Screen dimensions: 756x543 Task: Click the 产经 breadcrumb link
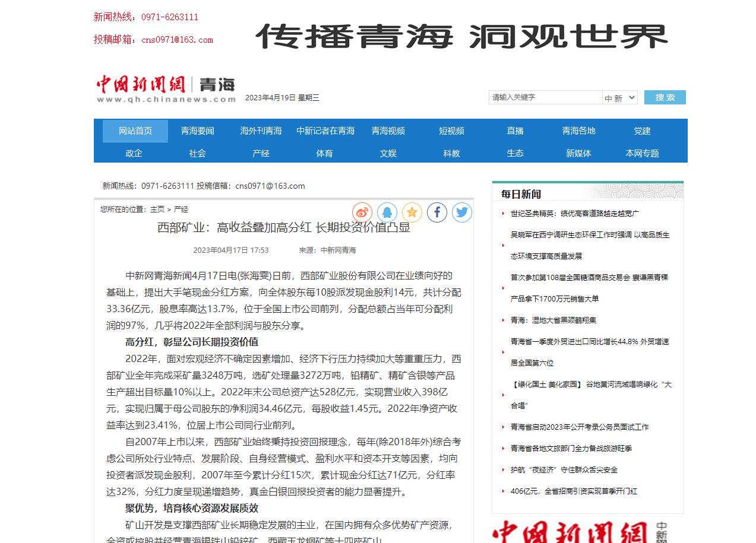pyautogui.click(x=181, y=209)
